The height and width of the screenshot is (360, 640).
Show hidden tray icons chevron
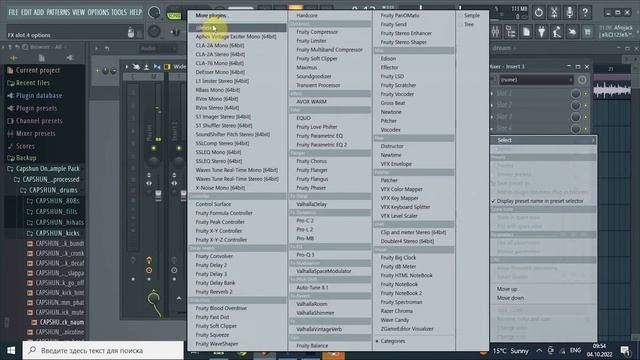tap(539, 351)
